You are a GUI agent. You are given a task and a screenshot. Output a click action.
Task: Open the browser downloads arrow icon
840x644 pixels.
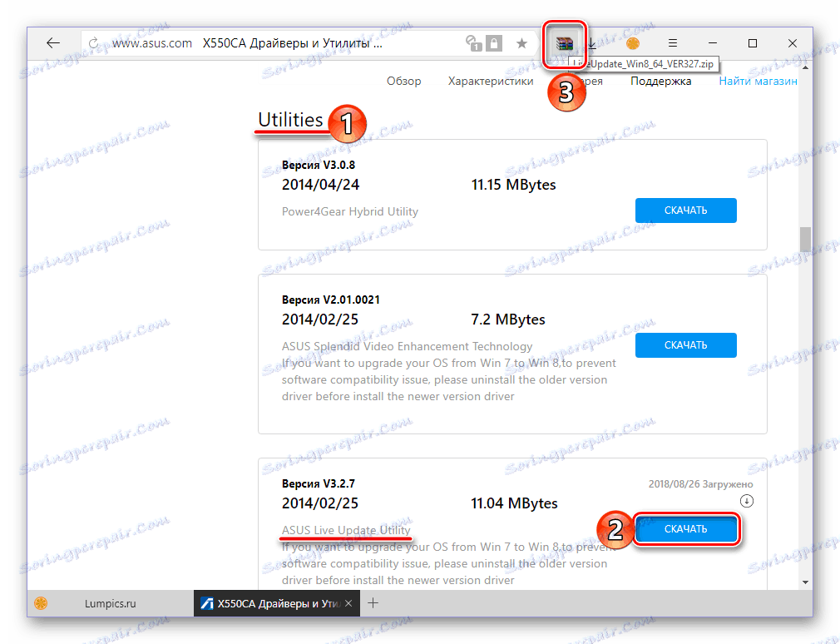(x=592, y=43)
